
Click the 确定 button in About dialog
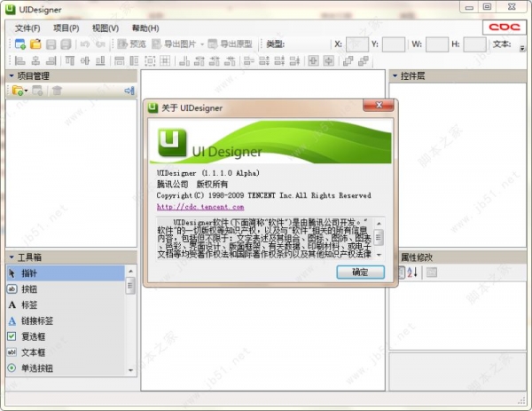(x=360, y=272)
